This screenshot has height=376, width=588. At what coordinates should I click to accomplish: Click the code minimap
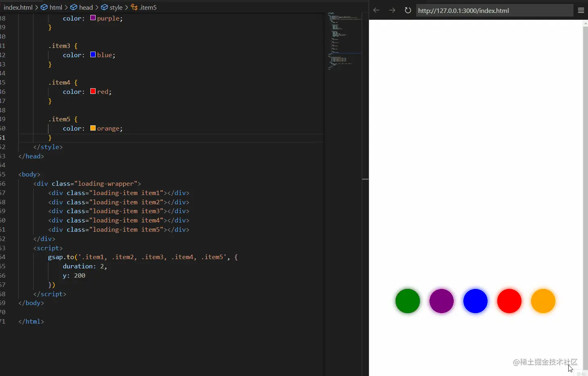(x=344, y=40)
